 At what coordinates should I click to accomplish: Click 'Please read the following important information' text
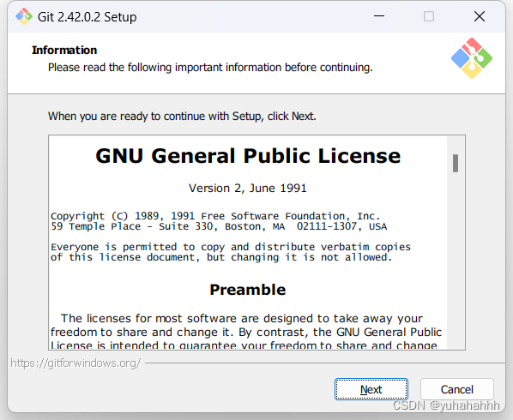point(210,68)
